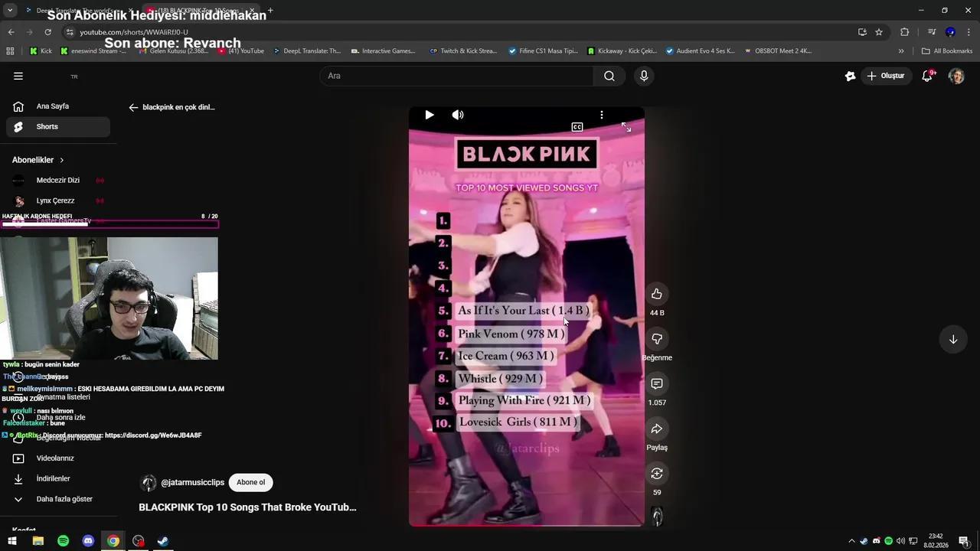Dislike the Short (Beğenme)
980x551 pixels.
(x=657, y=339)
